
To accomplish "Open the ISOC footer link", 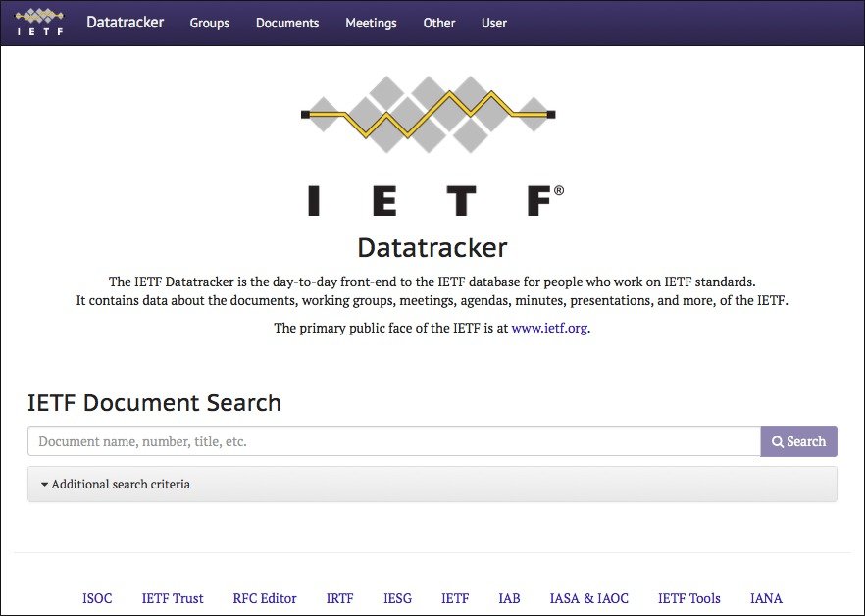I will click(x=97, y=598).
